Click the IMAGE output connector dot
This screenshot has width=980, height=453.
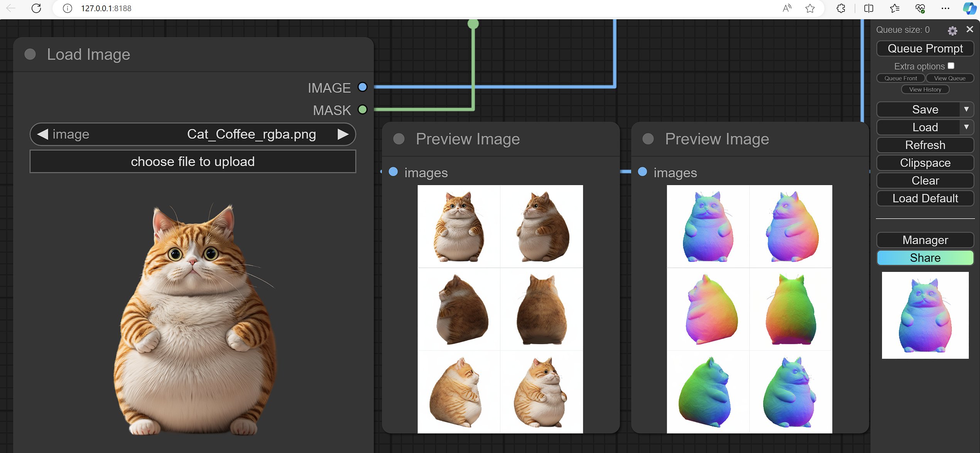point(363,88)
